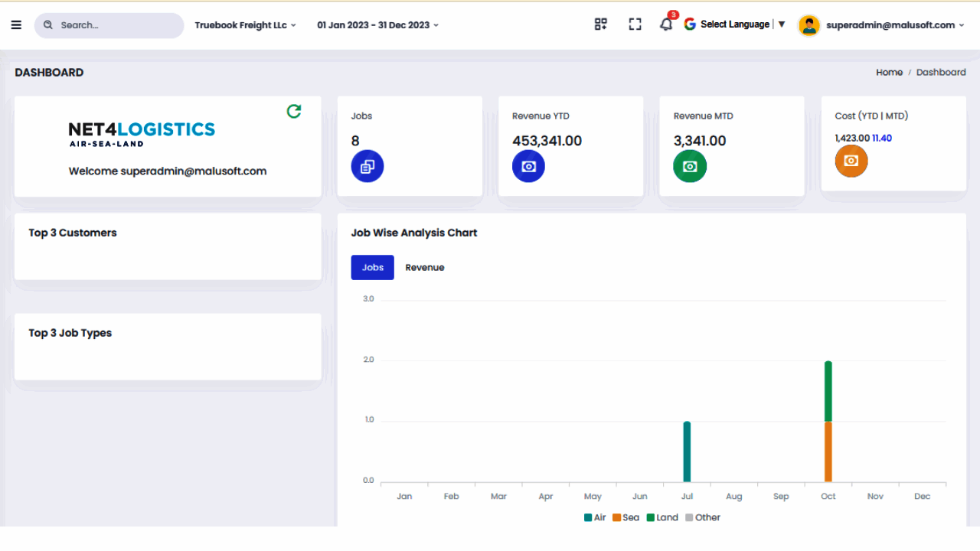Open the hamburger sidebar menu
Screen dimensions: 980x551
click(16, 25)
